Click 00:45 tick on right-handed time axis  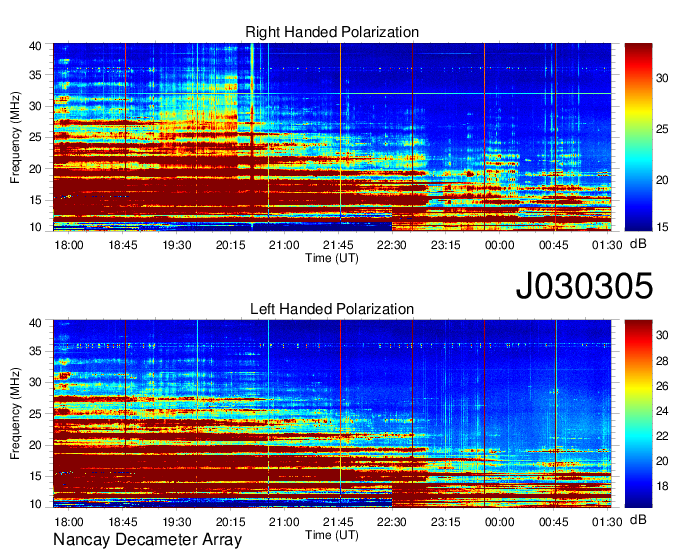[553, 245]
